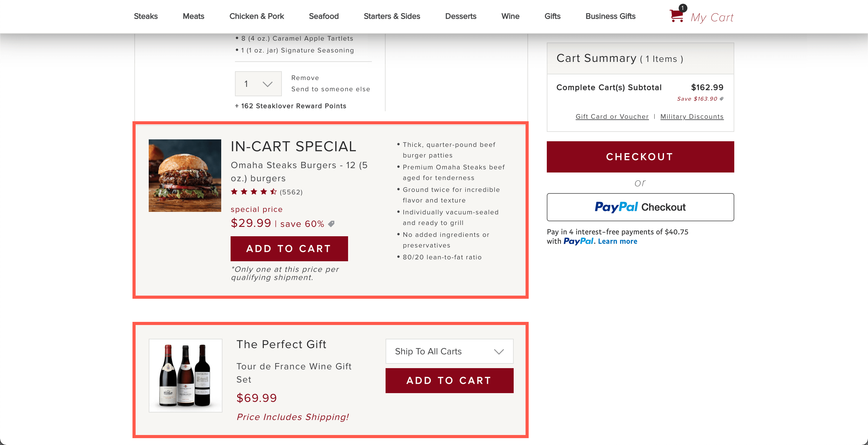Screen dimensions: 868x445
Task: Click the PayPal Checkout button
Action: coord(640,207)
